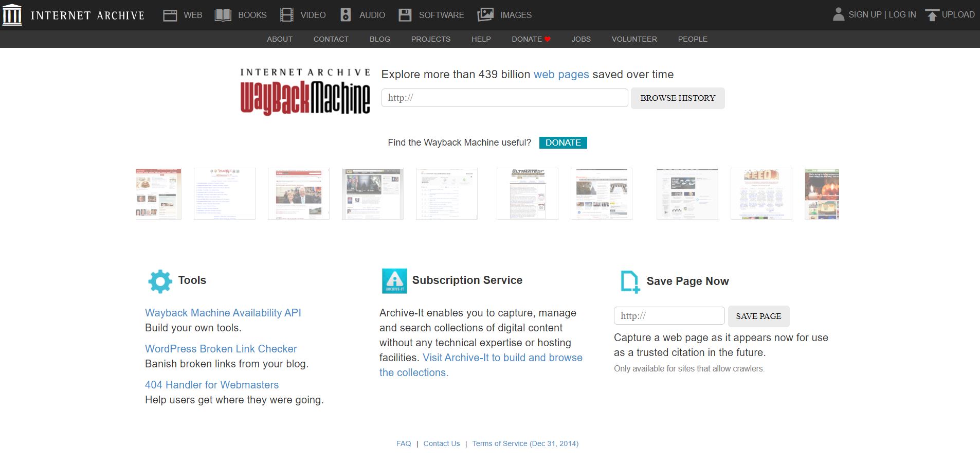Screen dimensions: 980x462
Task: Click the SAVE PAGE button
Action: click(x=758, y=316)
